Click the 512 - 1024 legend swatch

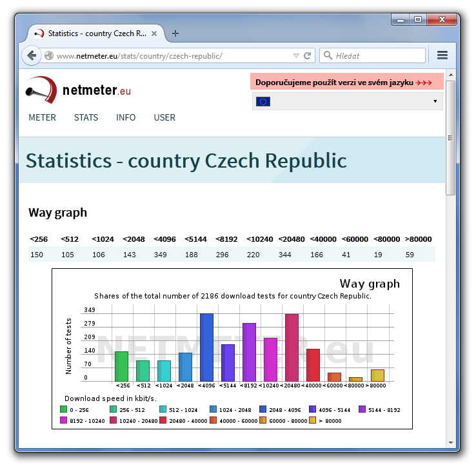point(163,409)
